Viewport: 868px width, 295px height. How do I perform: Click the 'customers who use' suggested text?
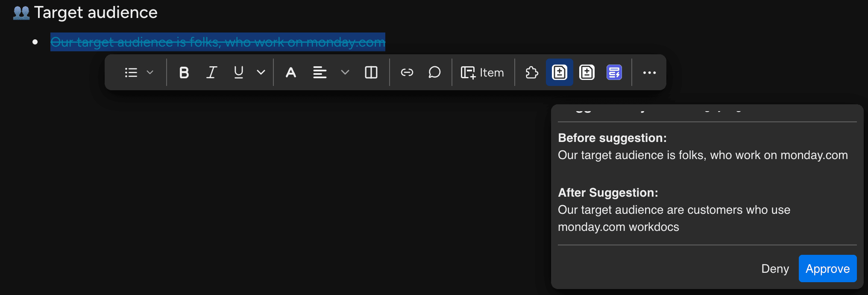[x=739, y=210]
